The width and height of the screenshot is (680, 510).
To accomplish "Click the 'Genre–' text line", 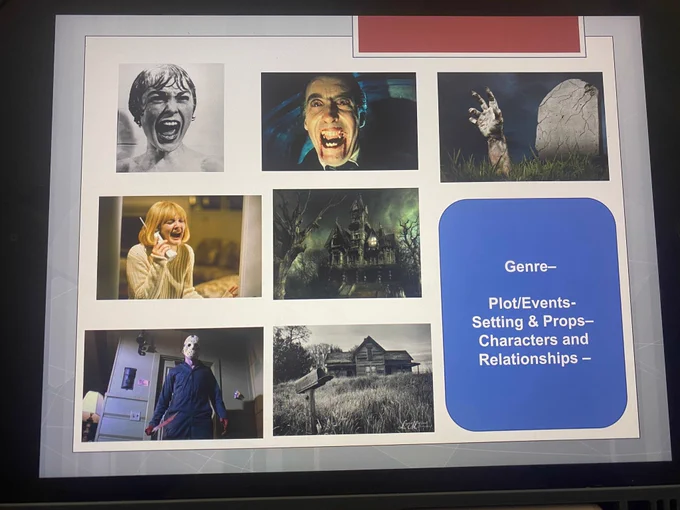I will point(530,266).
